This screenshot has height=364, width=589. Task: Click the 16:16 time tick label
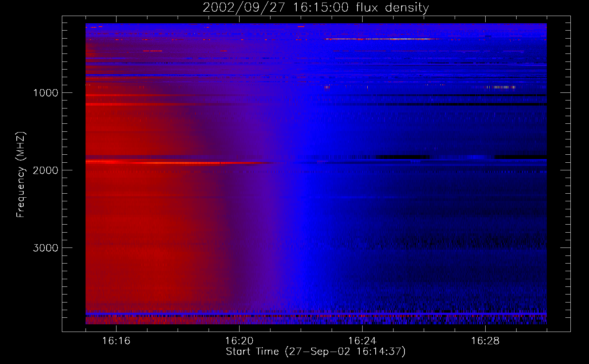tap(116, 341)
